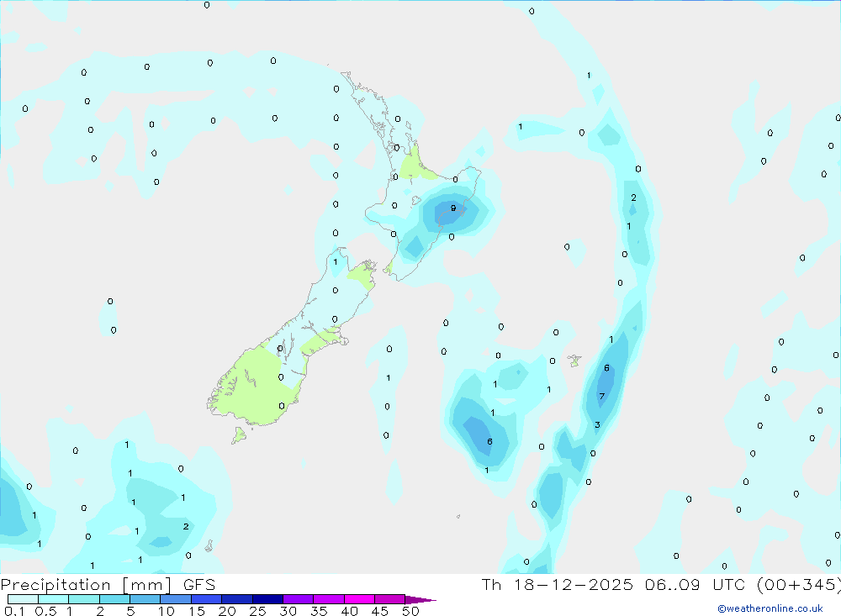
Task: Click the Chatham Islands outline on the map
Action: [574, 361]
